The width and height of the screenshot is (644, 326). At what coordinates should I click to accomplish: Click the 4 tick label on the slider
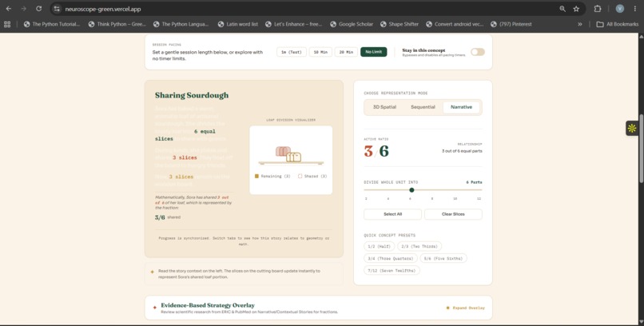click(x=388, y=199)
